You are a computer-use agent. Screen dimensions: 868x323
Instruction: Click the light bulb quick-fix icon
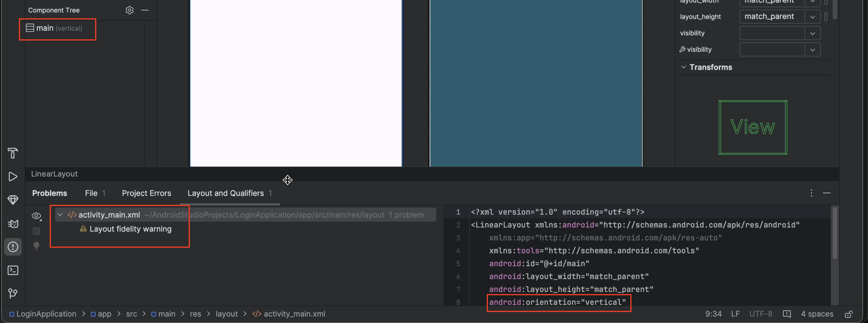[x=36, y=246]
